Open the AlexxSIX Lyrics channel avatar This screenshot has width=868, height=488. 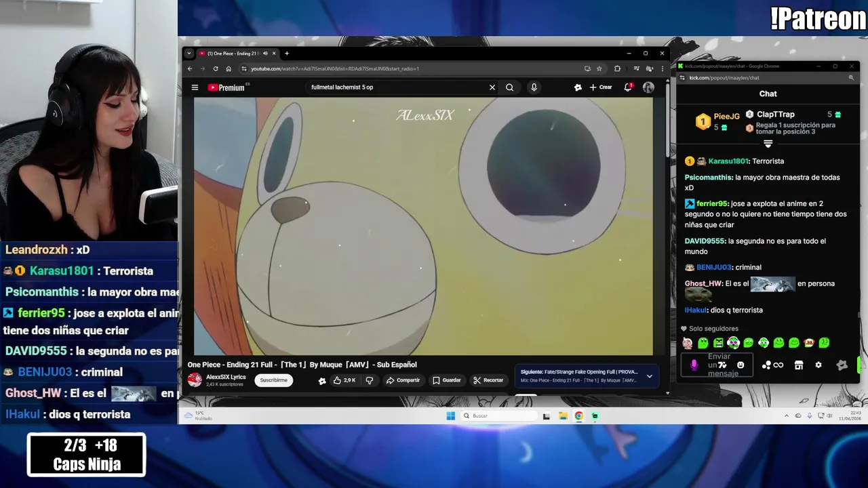pyautogui.click(x=195, y=380)
